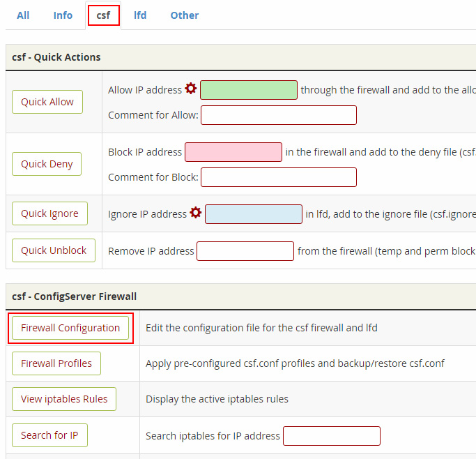The image size is (476, 459).
Task: Click the Quick Ignore button
Action: [x=49, y=213]
